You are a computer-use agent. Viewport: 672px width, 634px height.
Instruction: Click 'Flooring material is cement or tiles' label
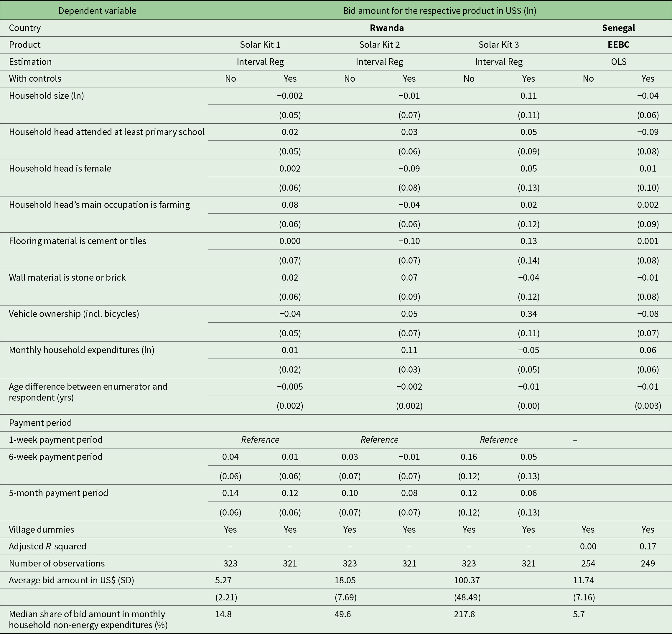click(78, 241)
